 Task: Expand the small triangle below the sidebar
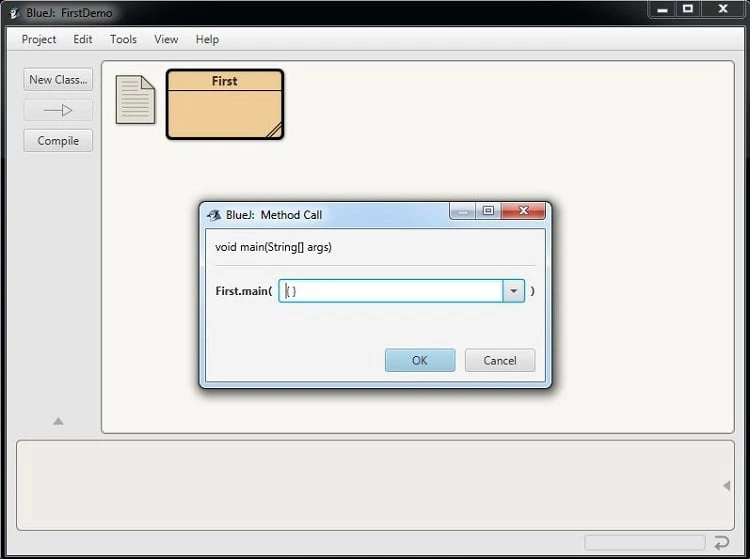pyautogui.click(x=58, y=421)
